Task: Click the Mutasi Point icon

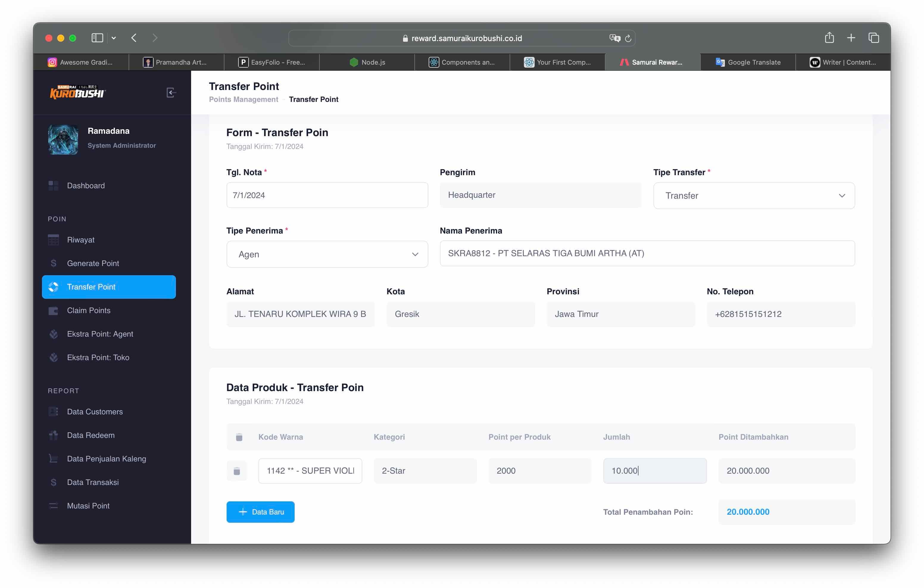Action: (53, 505)
